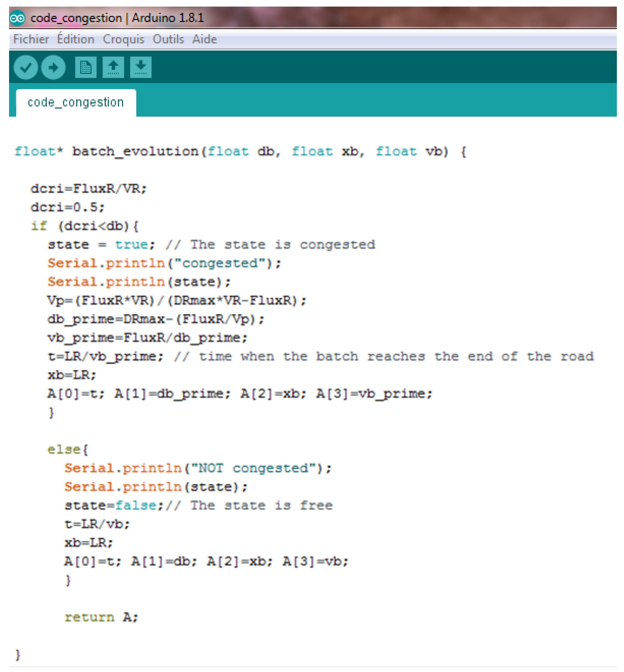
Task: Click the window title code_congestion | Arduino 1.8.1
Action: [117, 18]
